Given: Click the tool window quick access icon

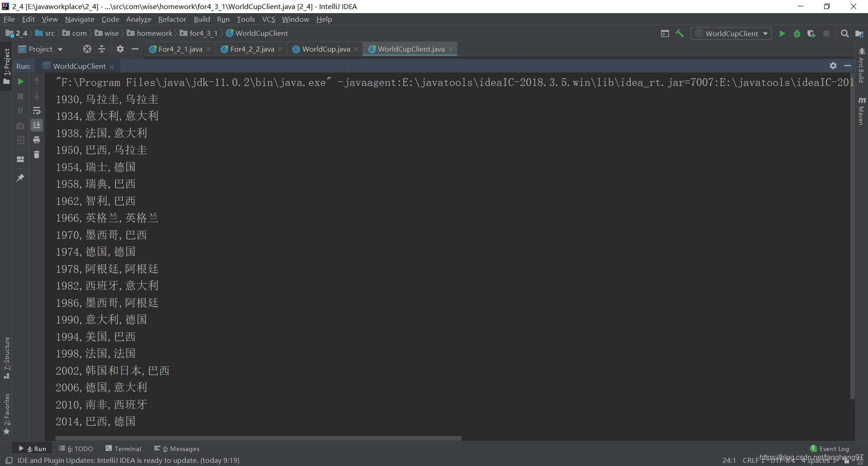Looking at the screenshot, I should (x=9, y=460).
